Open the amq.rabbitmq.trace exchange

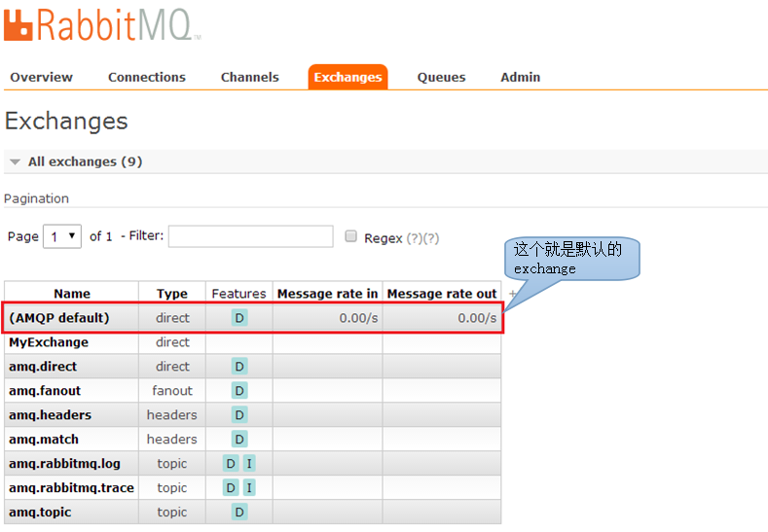71,488
